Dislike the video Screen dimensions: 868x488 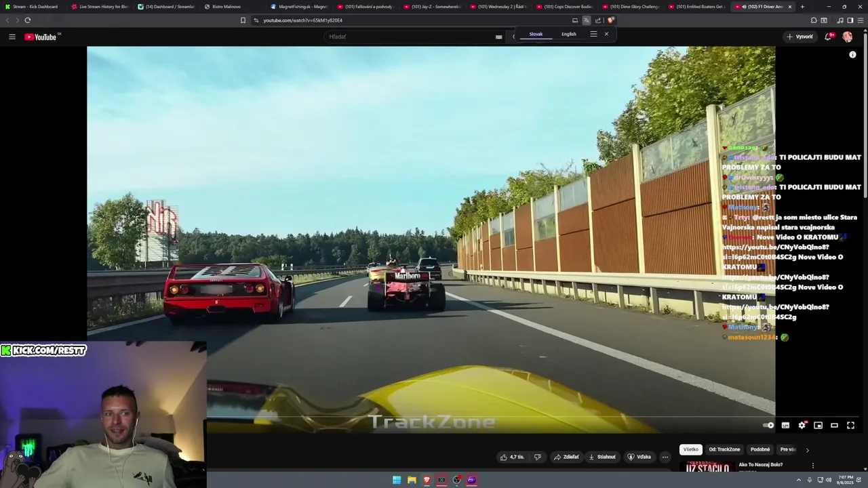coord(537,457)
